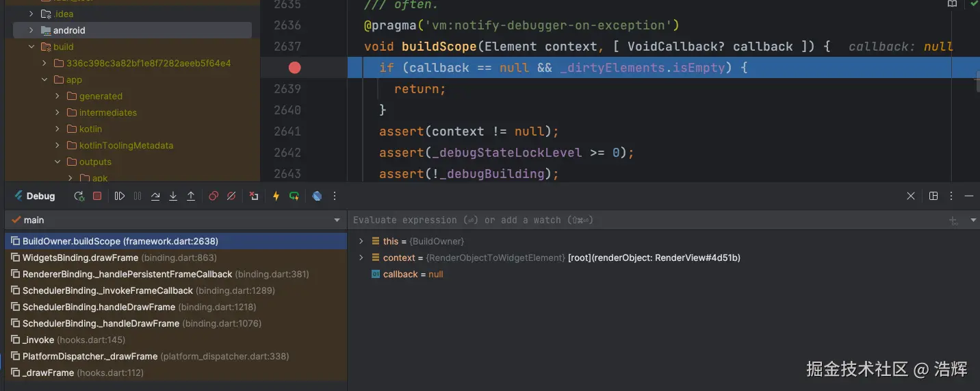
Task: Click the 'return;' statement in the editor
Action: pos(420,88)
